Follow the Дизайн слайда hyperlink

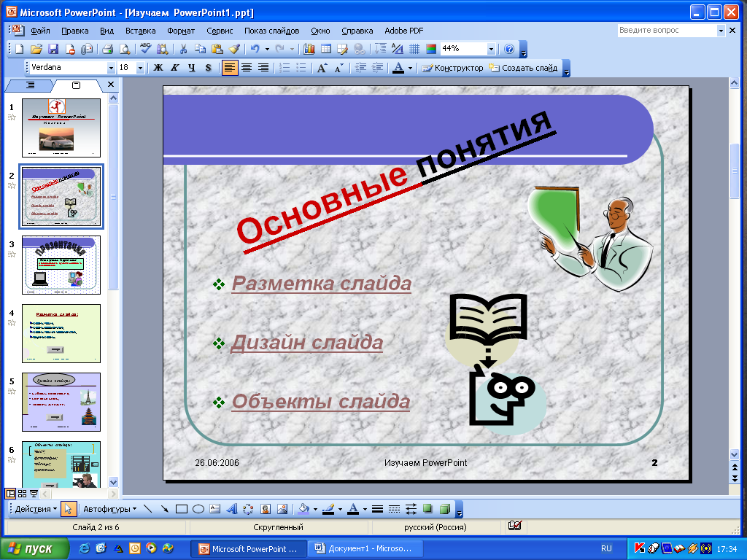tap(307, 343)
